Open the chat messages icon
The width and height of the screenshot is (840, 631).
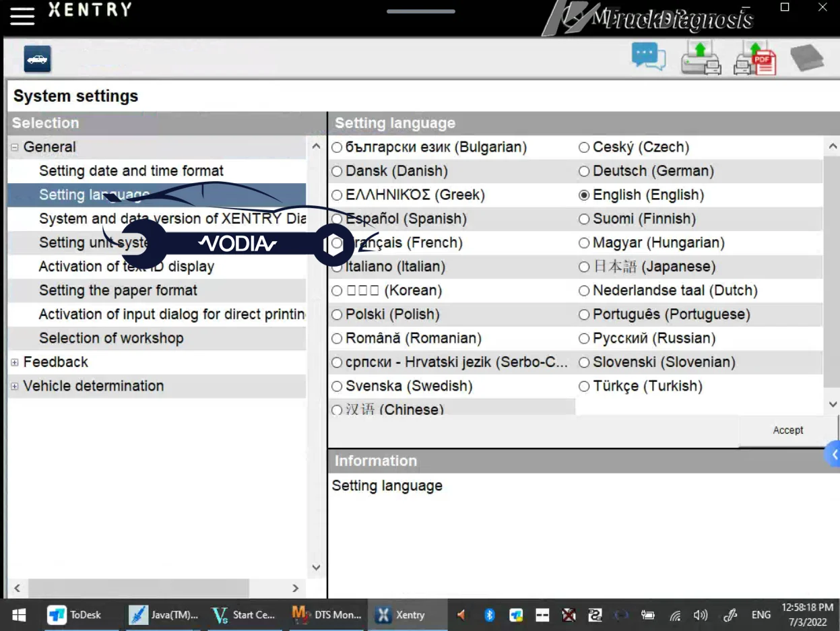[649, 57]
